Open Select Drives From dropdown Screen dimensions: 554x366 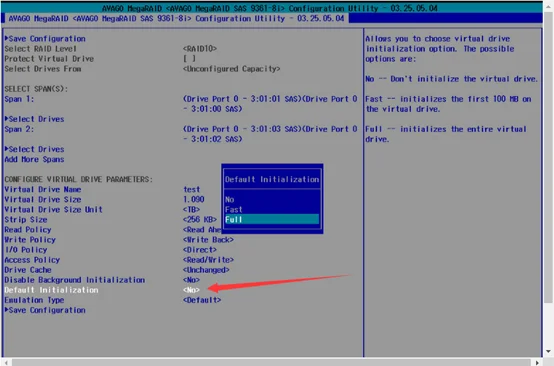tap(231, 69)
